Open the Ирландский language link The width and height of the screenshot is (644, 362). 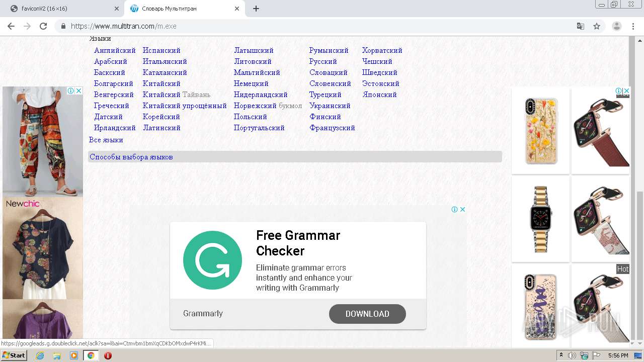(115, 128)
